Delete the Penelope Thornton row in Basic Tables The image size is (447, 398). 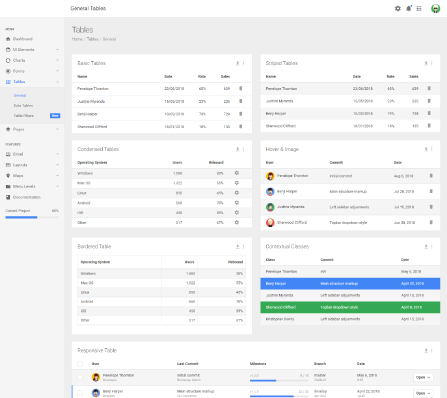pyautogui.click(x=241, y=88)
